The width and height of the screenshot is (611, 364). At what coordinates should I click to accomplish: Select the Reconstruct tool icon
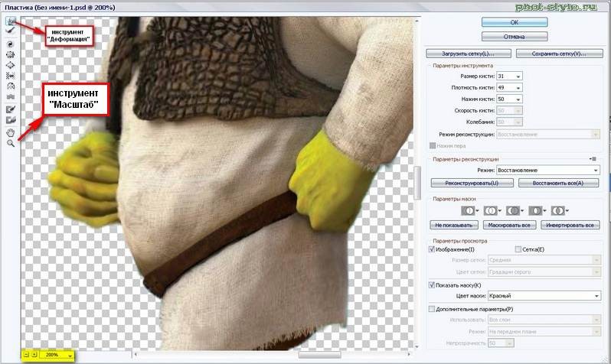[x=11, y=31]
